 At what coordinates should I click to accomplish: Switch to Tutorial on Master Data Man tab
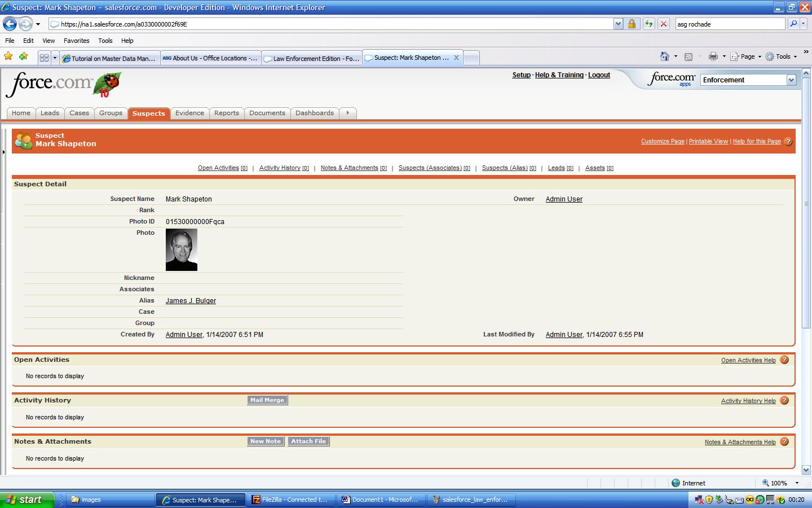tap(109, 58)
